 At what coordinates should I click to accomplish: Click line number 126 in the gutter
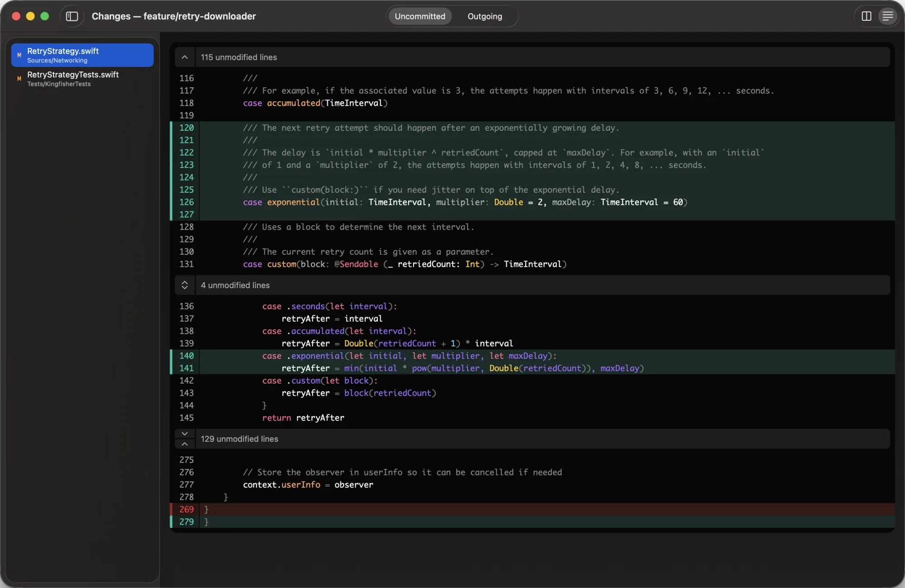tap(186, 202)
